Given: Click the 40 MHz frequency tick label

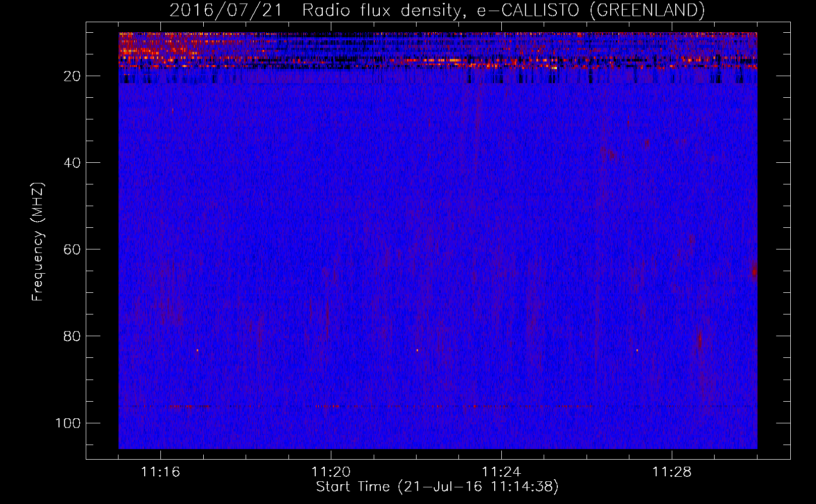Looking at the screenshot, I should pos(72,163).
